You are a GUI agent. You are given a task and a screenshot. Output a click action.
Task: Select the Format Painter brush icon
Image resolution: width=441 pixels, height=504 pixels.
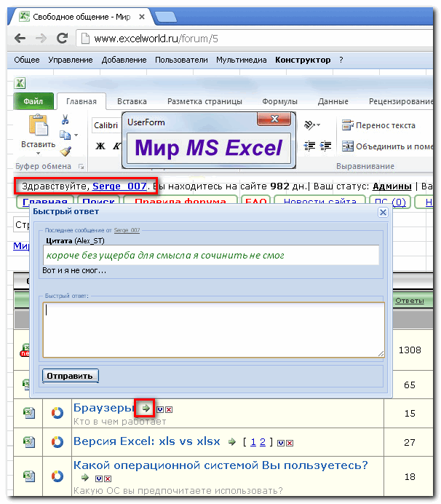[65, 151]
